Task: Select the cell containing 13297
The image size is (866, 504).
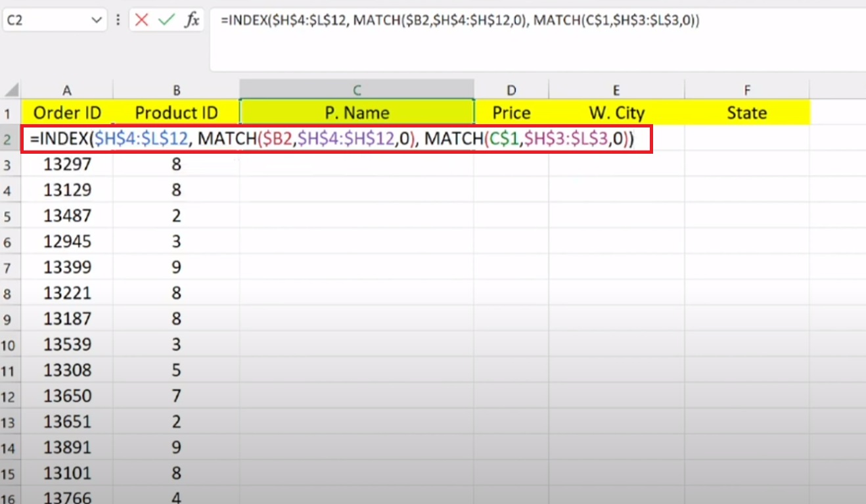Action: tap(67, 164)
